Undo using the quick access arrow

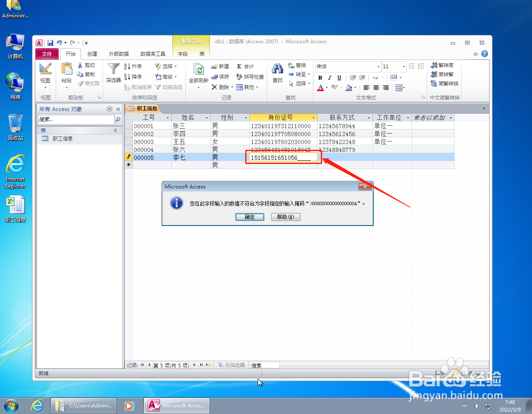59,42
